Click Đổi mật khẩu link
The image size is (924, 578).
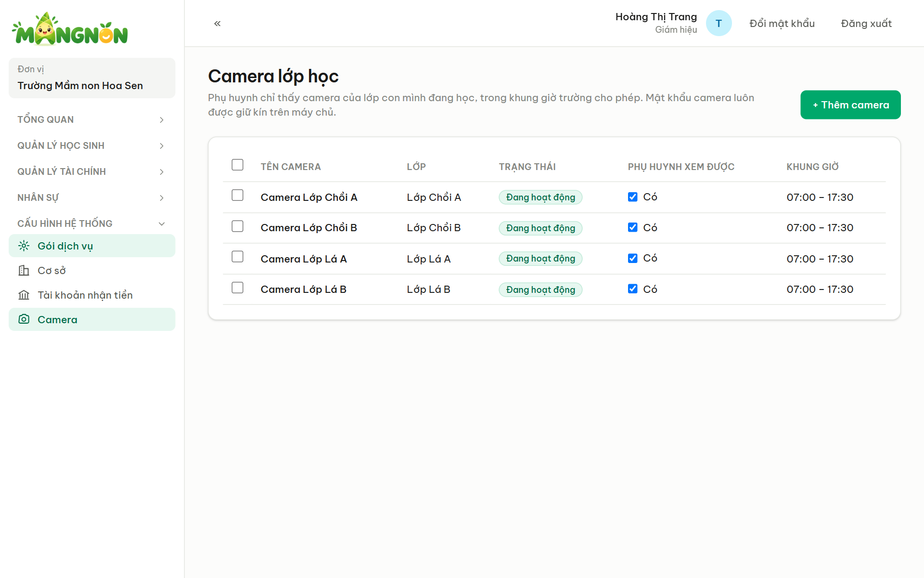point(782,23)
